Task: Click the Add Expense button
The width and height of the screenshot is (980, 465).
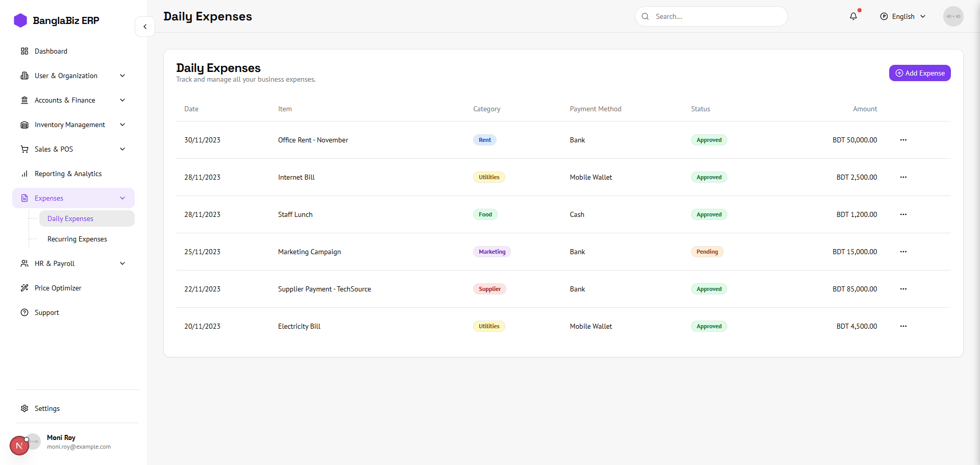Action: coord(919,73)
